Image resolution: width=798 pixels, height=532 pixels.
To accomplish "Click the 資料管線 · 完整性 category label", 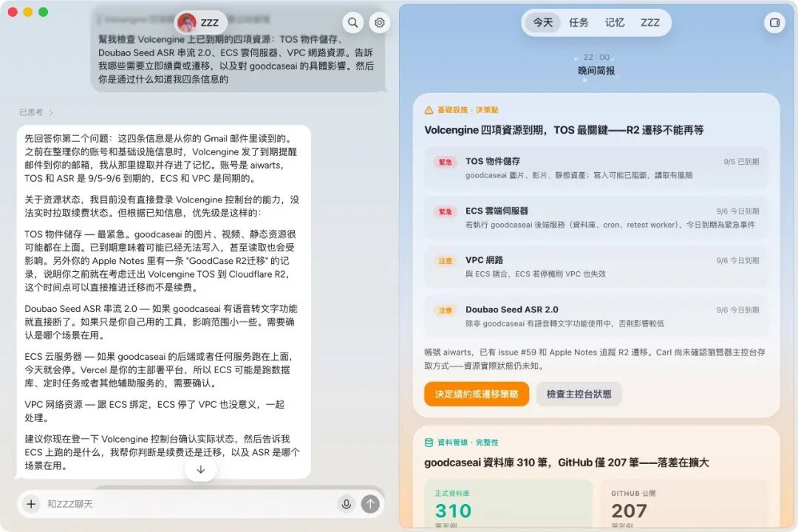I will coord(468,443).
